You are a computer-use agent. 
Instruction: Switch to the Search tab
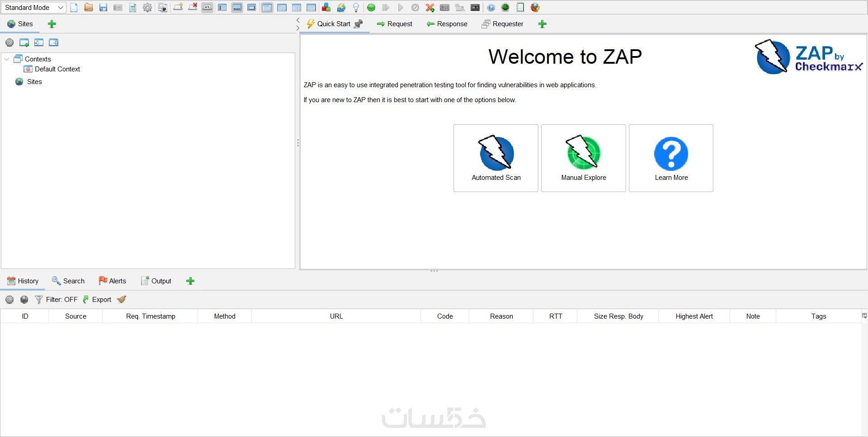point(68,281)
